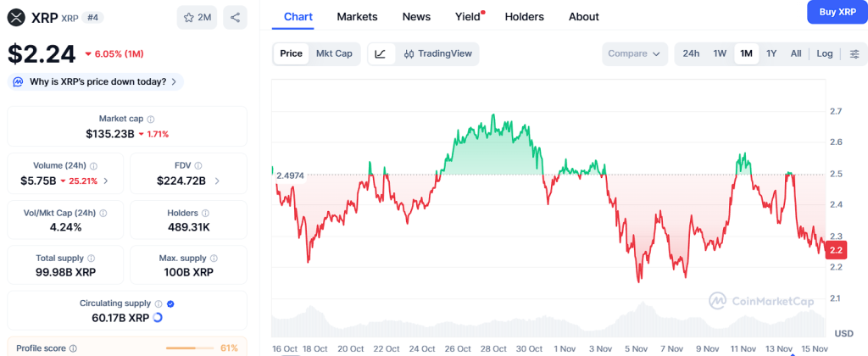Screen dimensions: 868x356
Task: Switch to line chart icon
Action: click(x=381, y=53)
